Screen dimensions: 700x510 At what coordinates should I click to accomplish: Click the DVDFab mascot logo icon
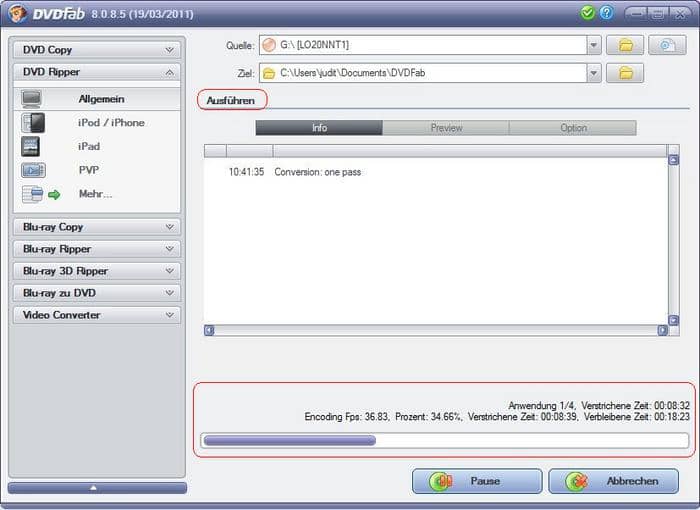pos(17,13)
